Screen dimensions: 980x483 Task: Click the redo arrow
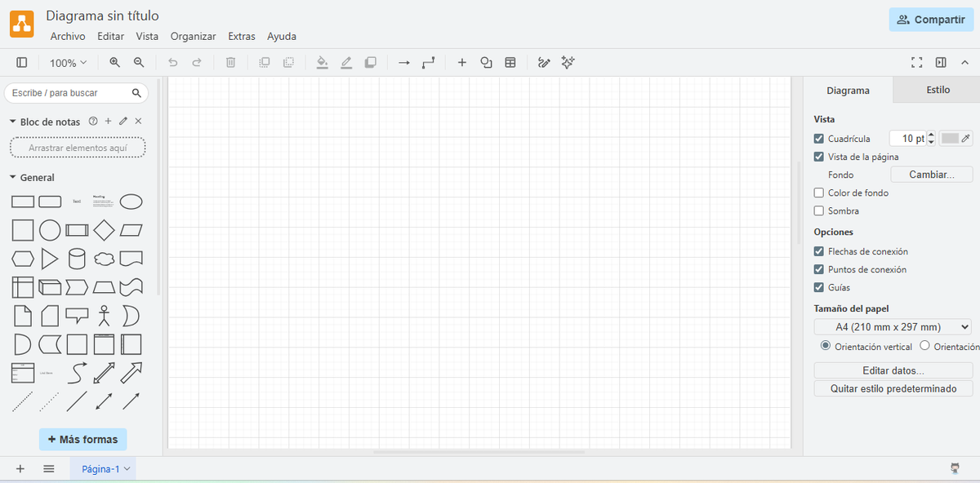pyautogui.click(x=197, y=63)
